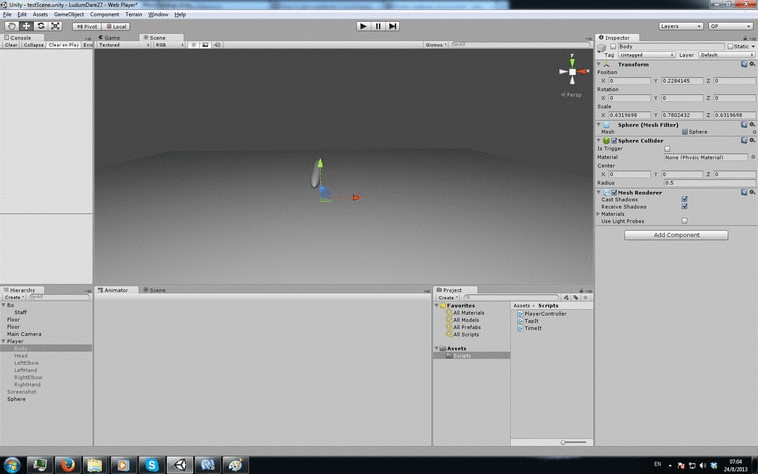
Task: Collapse the Player hierarchy item
Action: pyautogui.click(x=4, y=341)
